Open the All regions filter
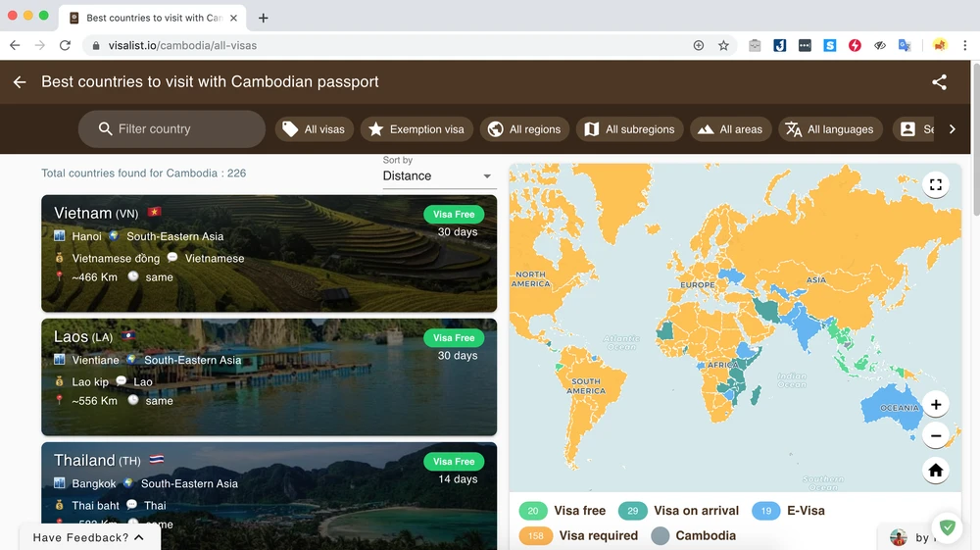The width and height of the screenshot is (980, 550). coord(524,129)
